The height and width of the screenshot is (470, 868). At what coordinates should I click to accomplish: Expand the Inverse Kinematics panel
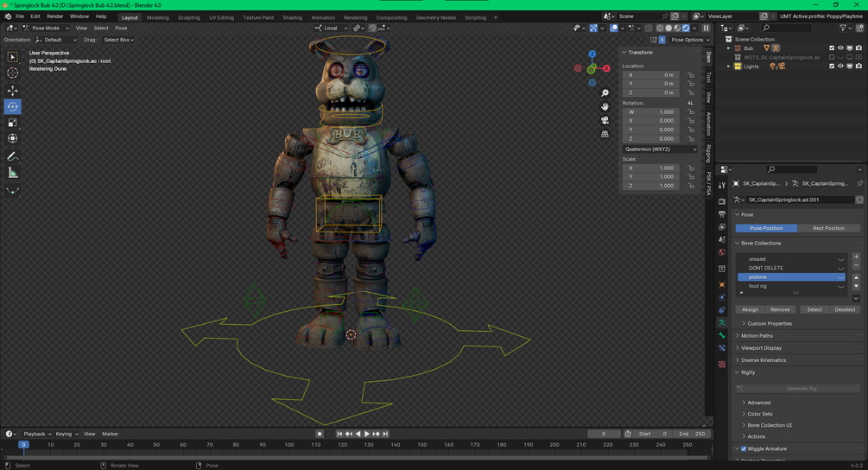coord(763,360)
